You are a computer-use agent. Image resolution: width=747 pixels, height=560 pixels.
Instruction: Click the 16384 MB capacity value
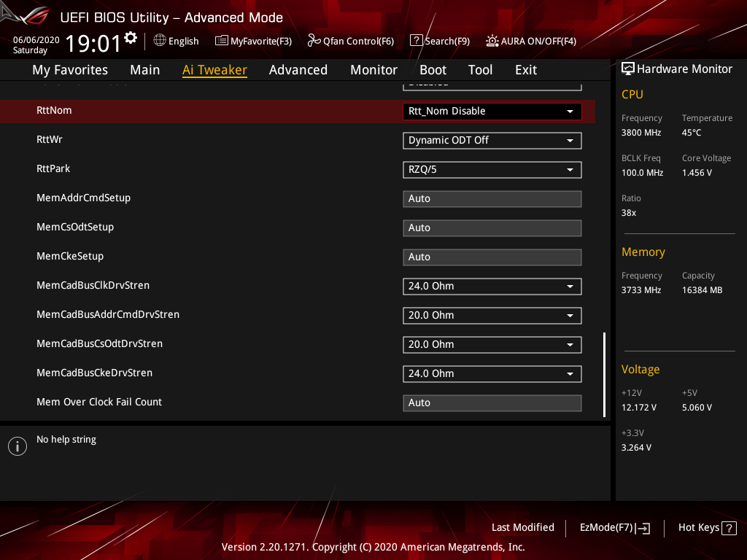coord(703,290)
